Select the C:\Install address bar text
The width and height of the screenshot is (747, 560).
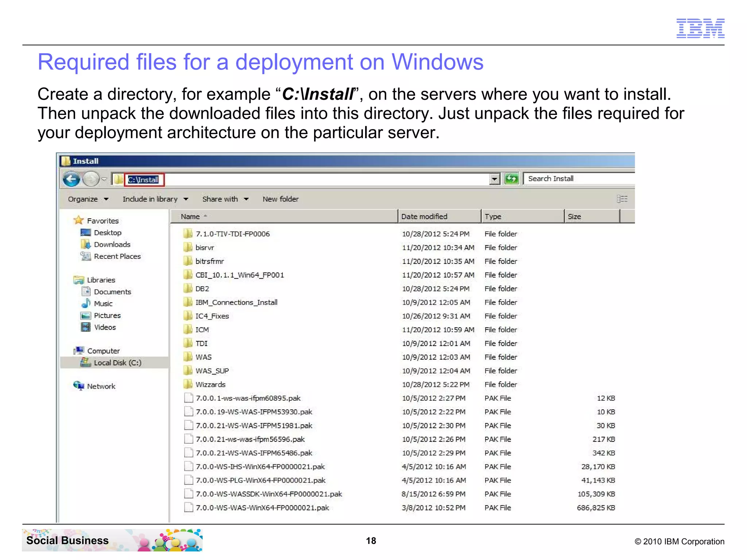click(143, 179)
